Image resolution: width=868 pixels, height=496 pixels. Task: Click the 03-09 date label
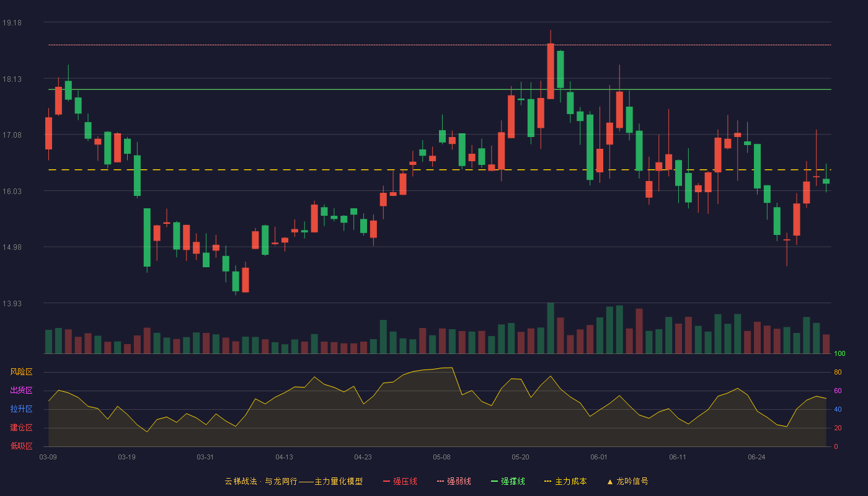tap(48, 457)
